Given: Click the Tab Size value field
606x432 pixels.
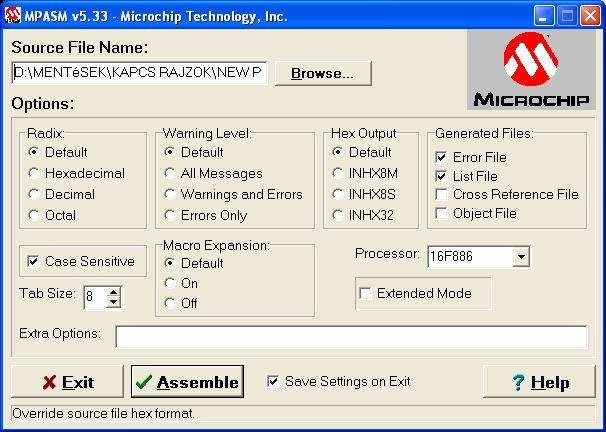Looking at the screenshot, I should [x=95, y=297].
